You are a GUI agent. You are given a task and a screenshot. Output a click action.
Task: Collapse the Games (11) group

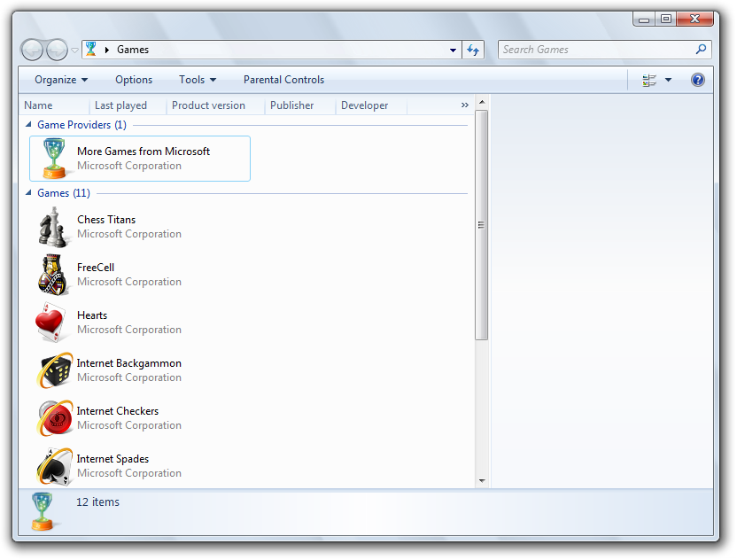28,193
